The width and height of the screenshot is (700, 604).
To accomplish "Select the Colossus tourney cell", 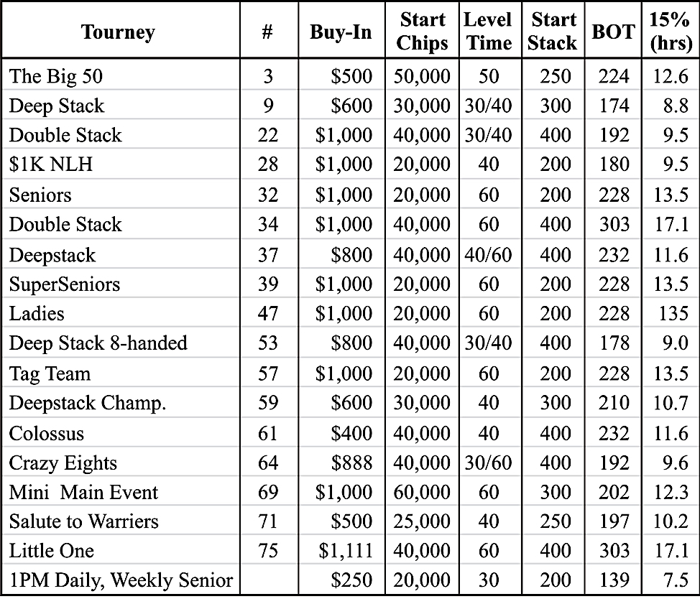I will pos(47,434).
